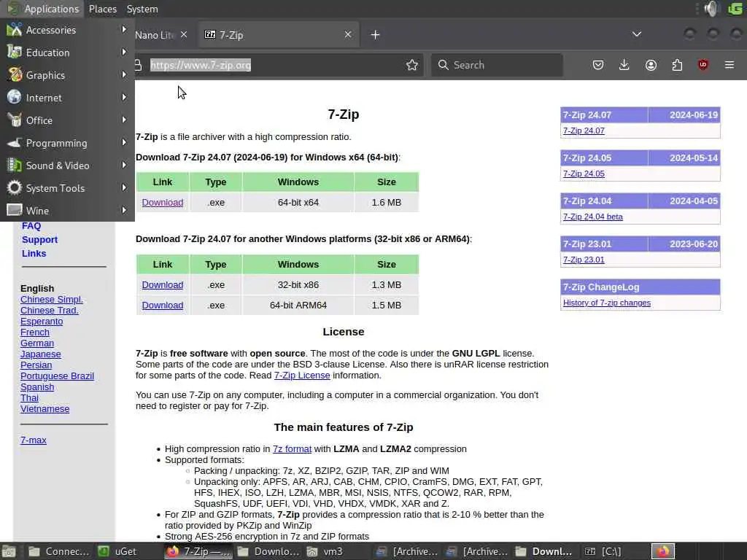Open the 7-Zip 24.07 news link
This screenshot has width=747, height=560.
coord(584,131)
